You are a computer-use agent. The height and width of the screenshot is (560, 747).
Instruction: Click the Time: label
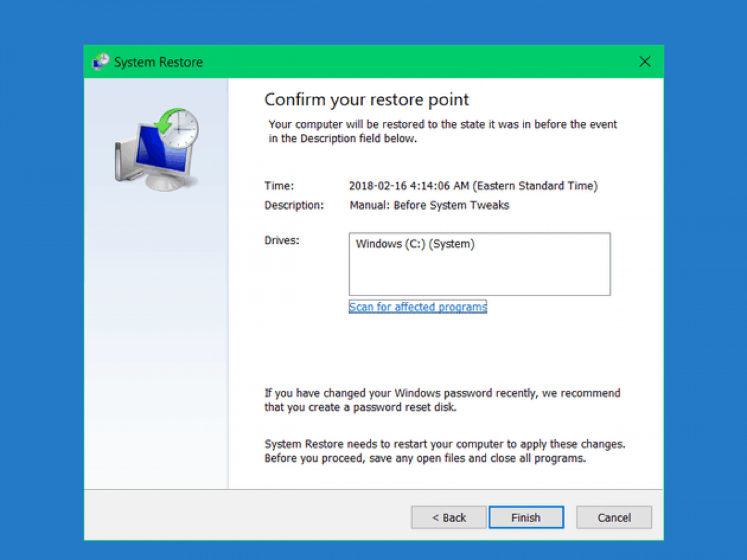pos(279,185)
